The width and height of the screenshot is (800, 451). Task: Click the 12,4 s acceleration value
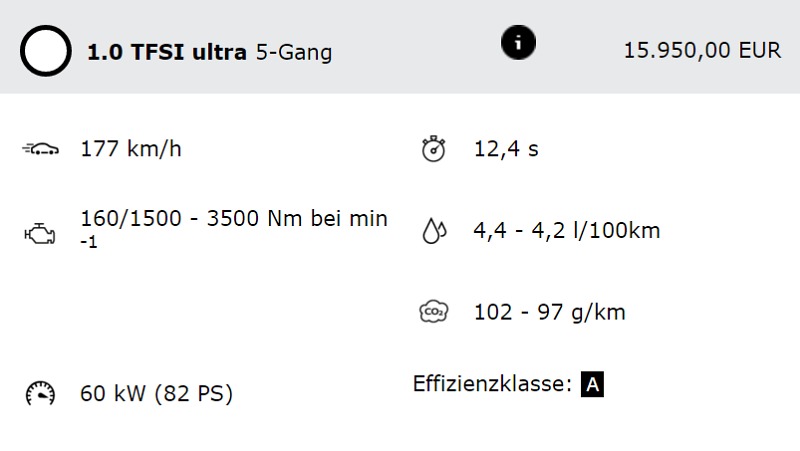click(x=506, y=149)
